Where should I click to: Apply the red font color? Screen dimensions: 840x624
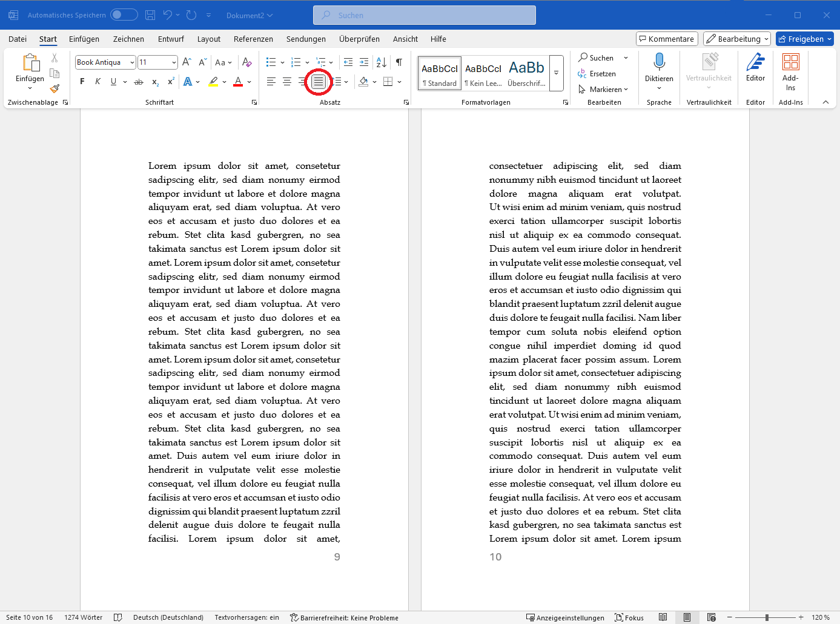click(238, 82)
